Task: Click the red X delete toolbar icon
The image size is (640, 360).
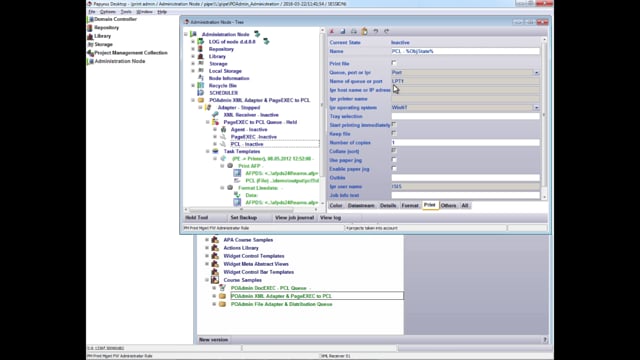Action: click(332, 31)
